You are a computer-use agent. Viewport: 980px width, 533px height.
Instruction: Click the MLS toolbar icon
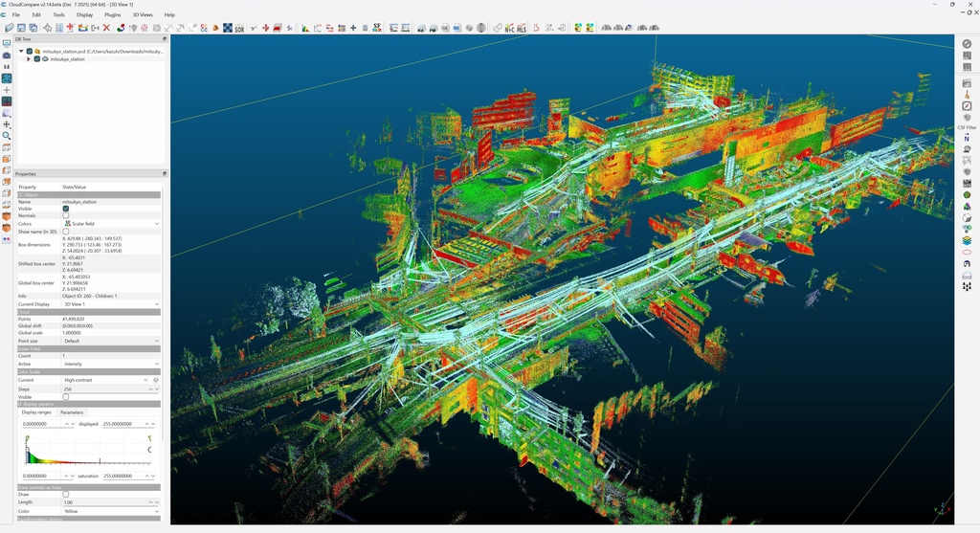(522, 28)
